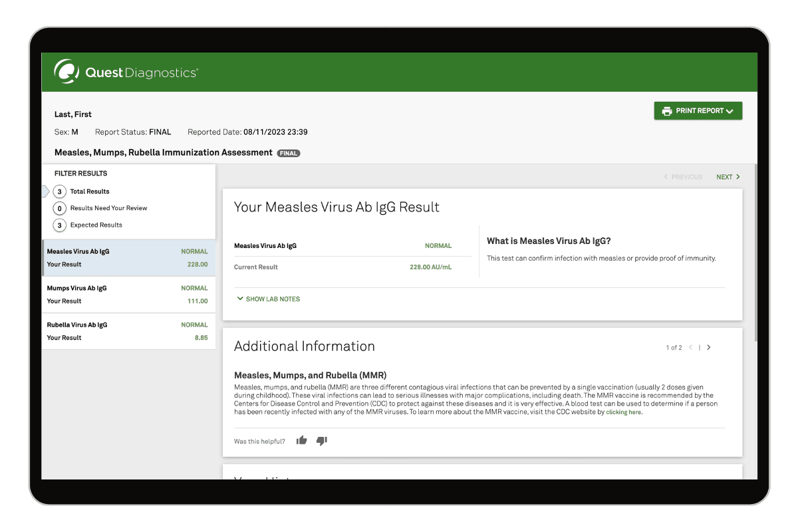798x532 pixels.
Task: Click the Measles result value 228.00 AU/mL
Action: [430, 267]
